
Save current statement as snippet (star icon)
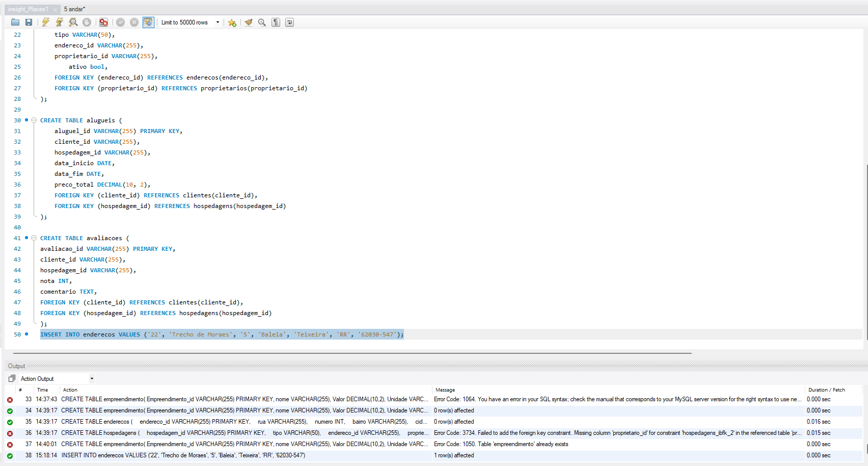[232, 22]
